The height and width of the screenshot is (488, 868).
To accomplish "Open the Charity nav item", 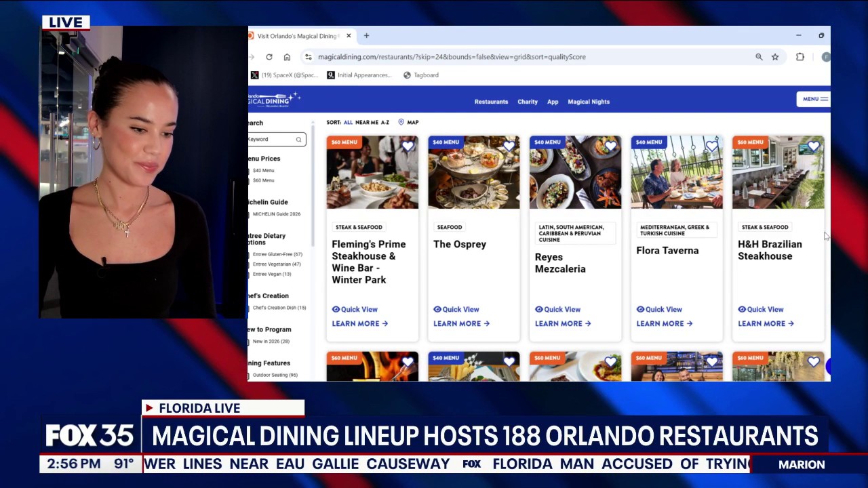I will 528,102.
